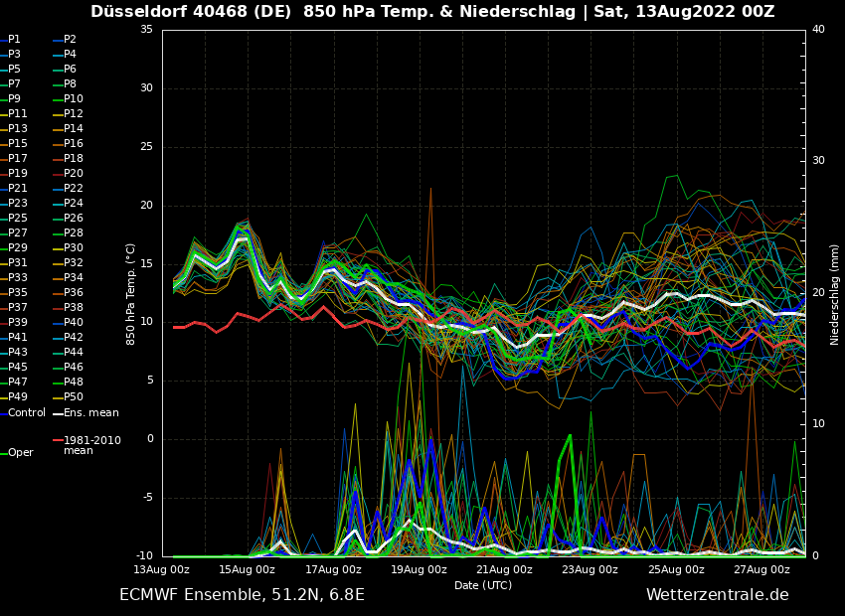Click the 850 hPa Temp. (°C) axis label

(x=131, y=294)
